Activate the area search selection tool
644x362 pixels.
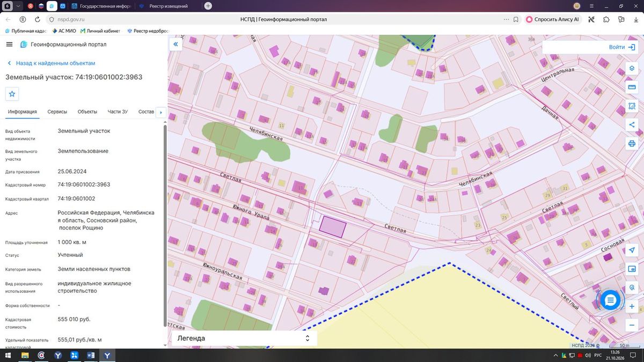pos(632,106)
